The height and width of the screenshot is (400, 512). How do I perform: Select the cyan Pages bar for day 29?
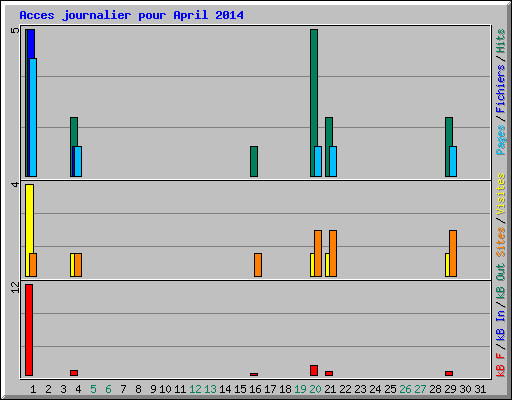[x=453, y=161]
